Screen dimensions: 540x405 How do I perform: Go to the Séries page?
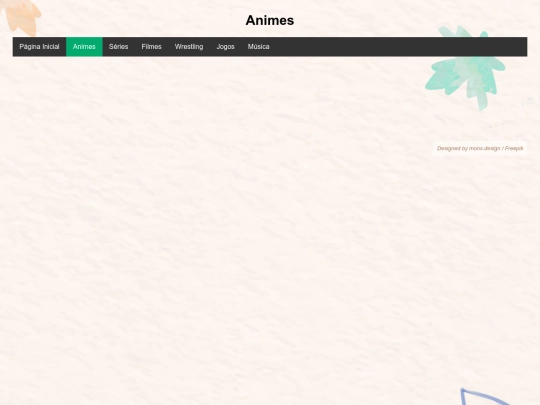click(118, 46)
